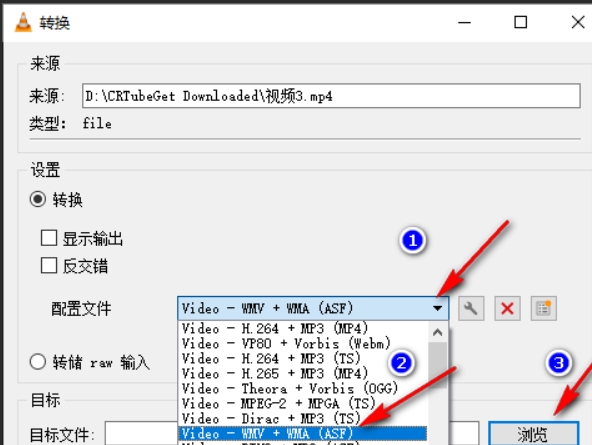Image resolution: width=592 pixels, height=445 pixels.
Task: Delete selected profile with red X icon
Action: (x=507, y=308)
